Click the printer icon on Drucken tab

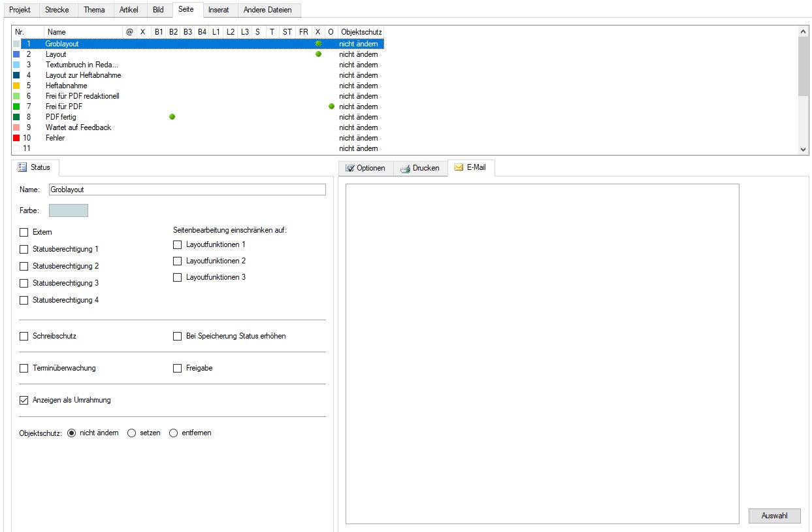pyautogui.click(x=405, y=169)
